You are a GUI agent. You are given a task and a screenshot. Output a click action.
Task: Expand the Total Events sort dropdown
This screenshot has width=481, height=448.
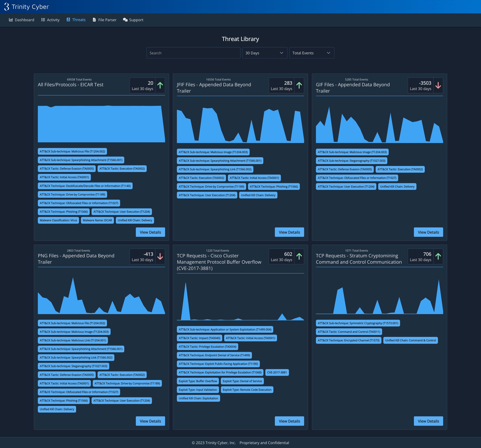point(312,53)
